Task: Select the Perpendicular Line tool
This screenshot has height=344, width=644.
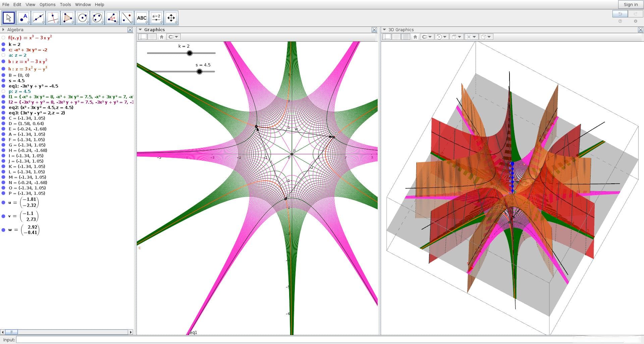Action: pos(53,18)
